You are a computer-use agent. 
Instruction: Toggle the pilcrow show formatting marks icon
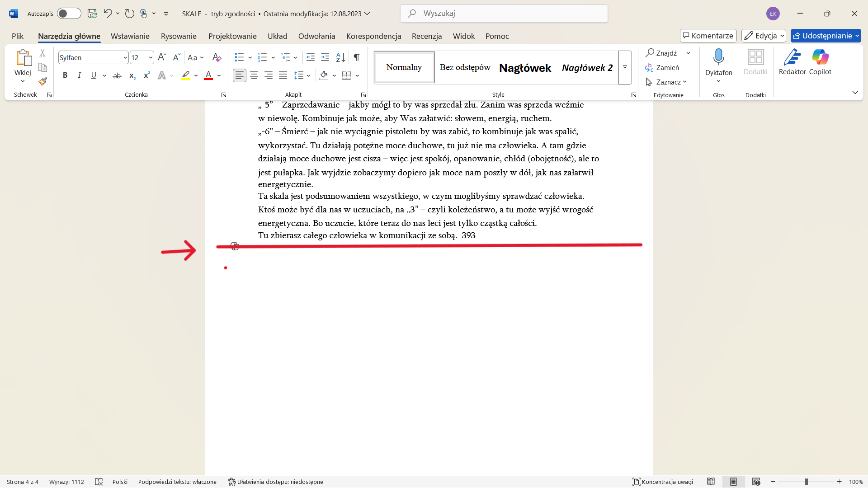357,57
